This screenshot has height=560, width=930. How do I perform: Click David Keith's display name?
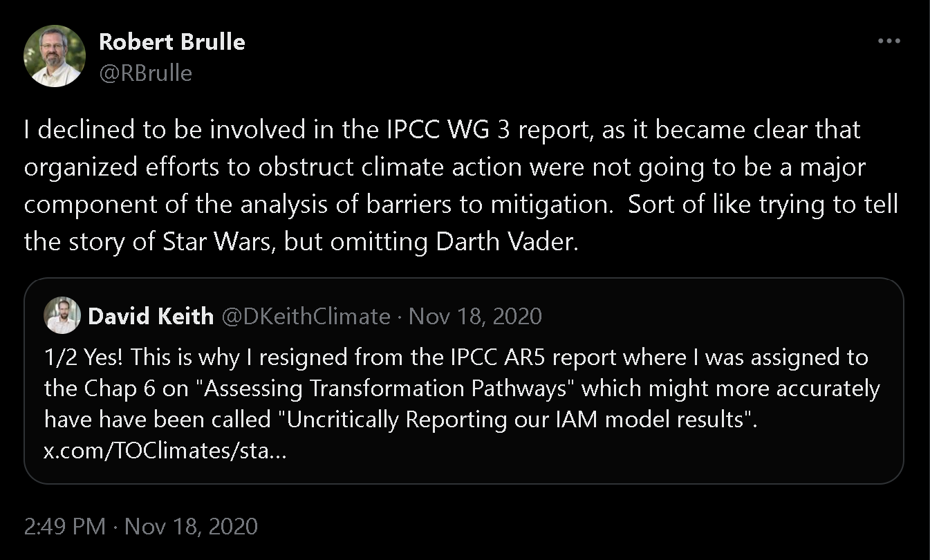pos(151,316)
